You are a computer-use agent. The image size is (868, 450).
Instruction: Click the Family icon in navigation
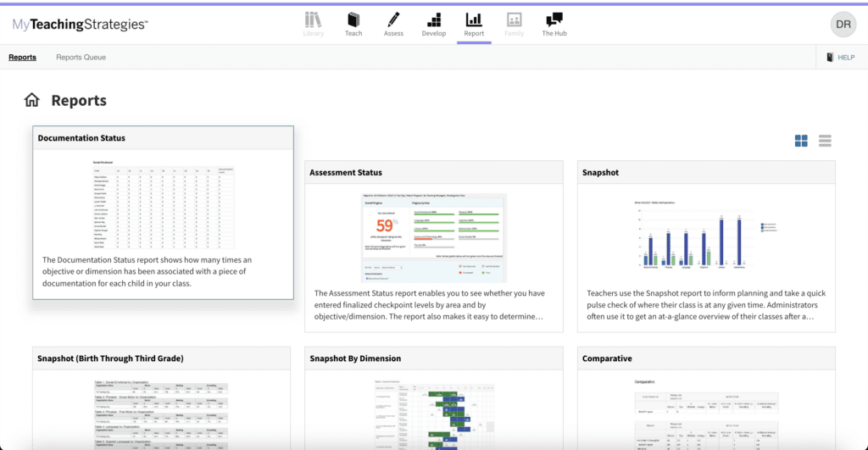(x=514, y=19)
